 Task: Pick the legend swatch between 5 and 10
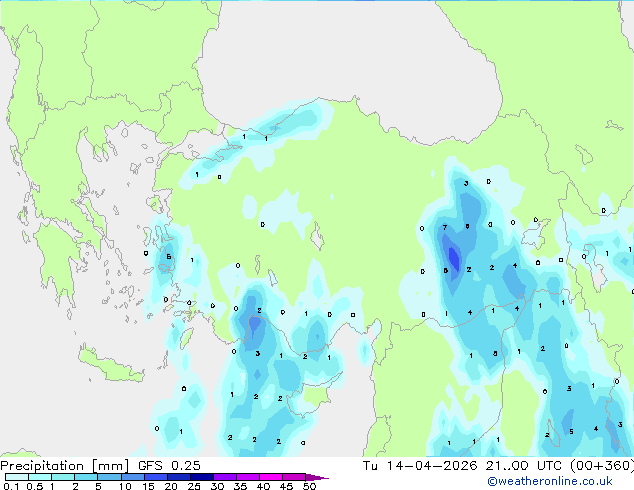tap(109, 477)
